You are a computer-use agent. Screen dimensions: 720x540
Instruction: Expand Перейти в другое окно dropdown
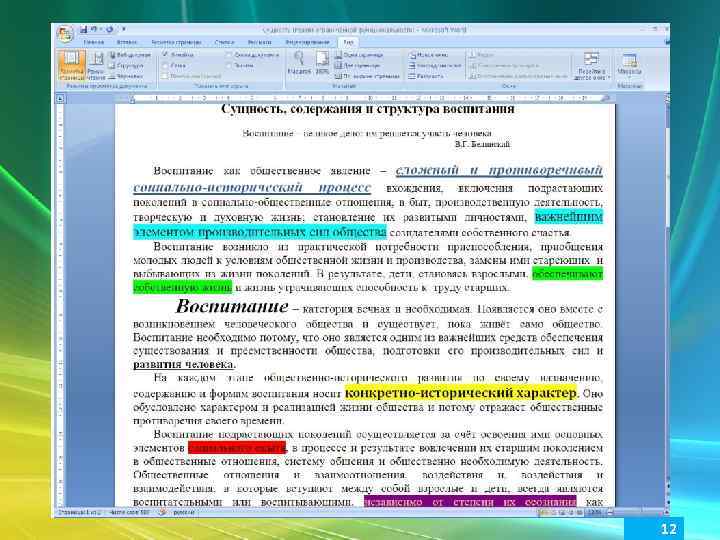592,65
